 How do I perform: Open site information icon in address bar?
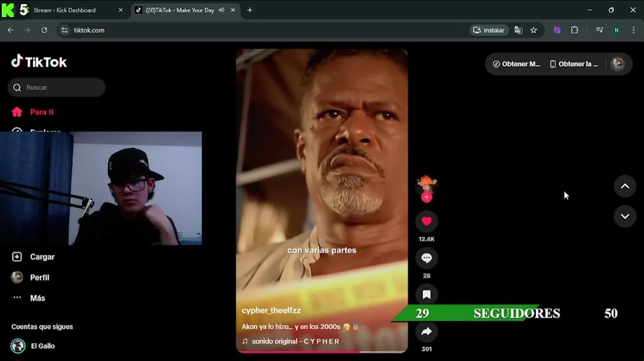[x=64, y=30]
